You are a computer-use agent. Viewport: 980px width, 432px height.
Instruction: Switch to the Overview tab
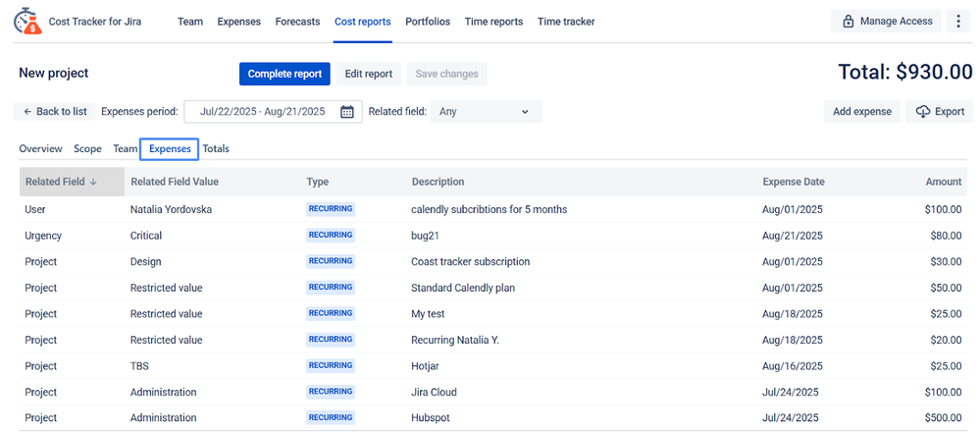click(x=40, y=149)
